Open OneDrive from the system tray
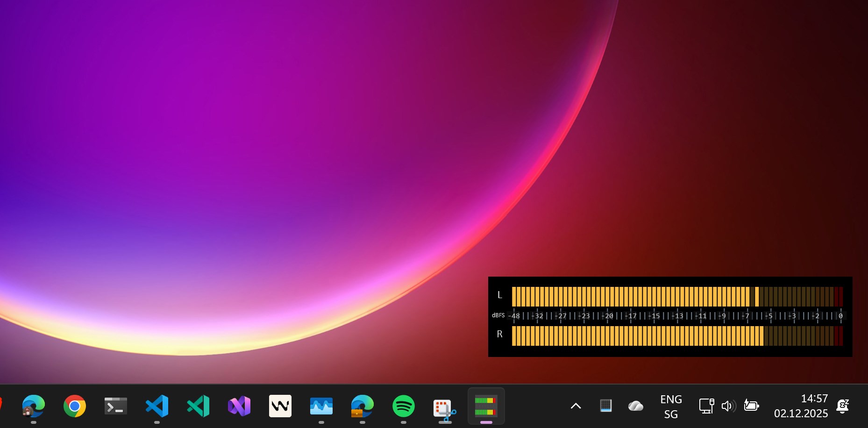The image size is (868, 428). coord(636,406)
